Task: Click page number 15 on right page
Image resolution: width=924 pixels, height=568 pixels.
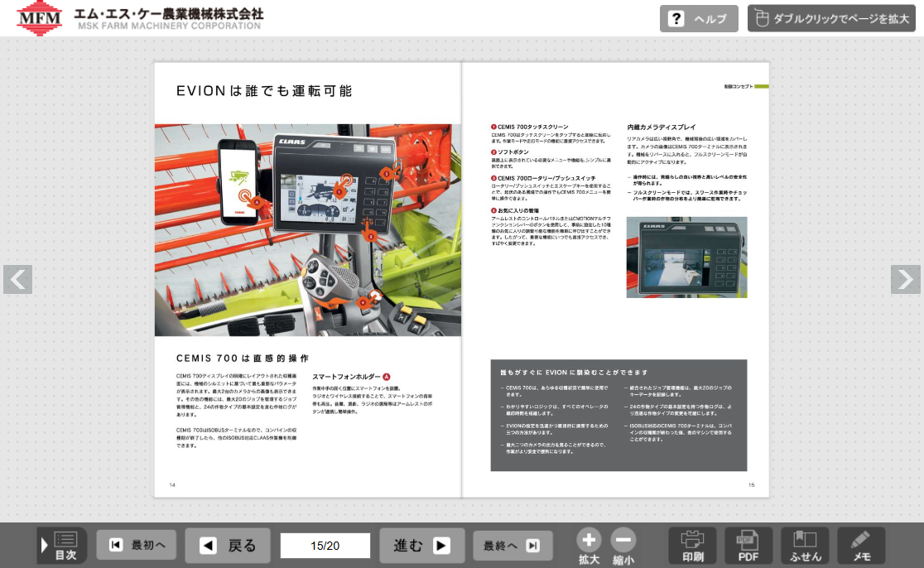Action: pos(751,485)
